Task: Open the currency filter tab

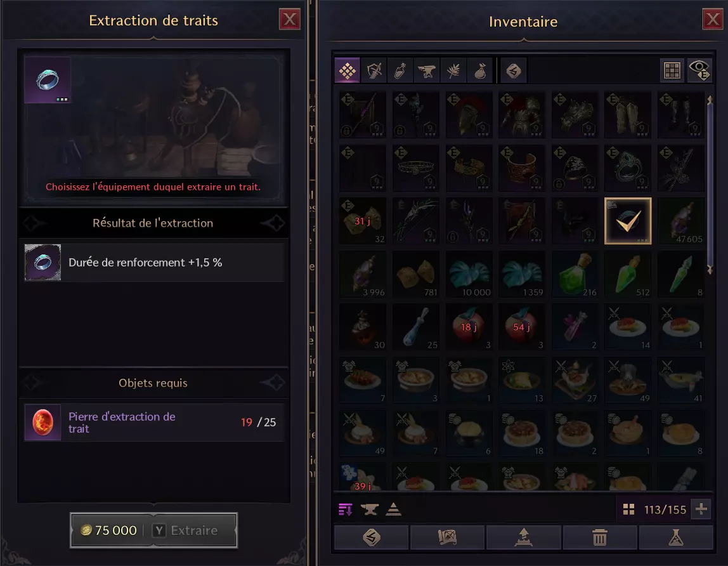Action: click(x=514, y=70)
